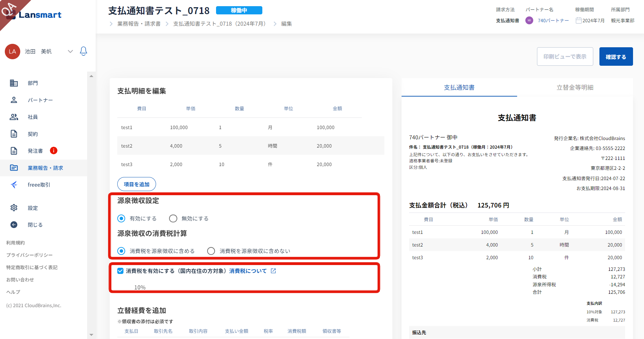Open external link icon next to 消費税について

[273, 271]
